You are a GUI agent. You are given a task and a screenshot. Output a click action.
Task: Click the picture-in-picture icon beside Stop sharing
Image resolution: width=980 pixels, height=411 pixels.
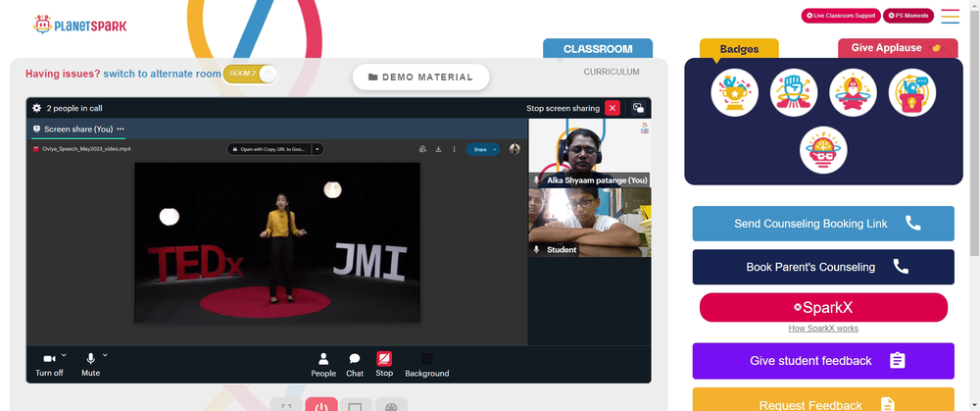click(x=638, y=108)
